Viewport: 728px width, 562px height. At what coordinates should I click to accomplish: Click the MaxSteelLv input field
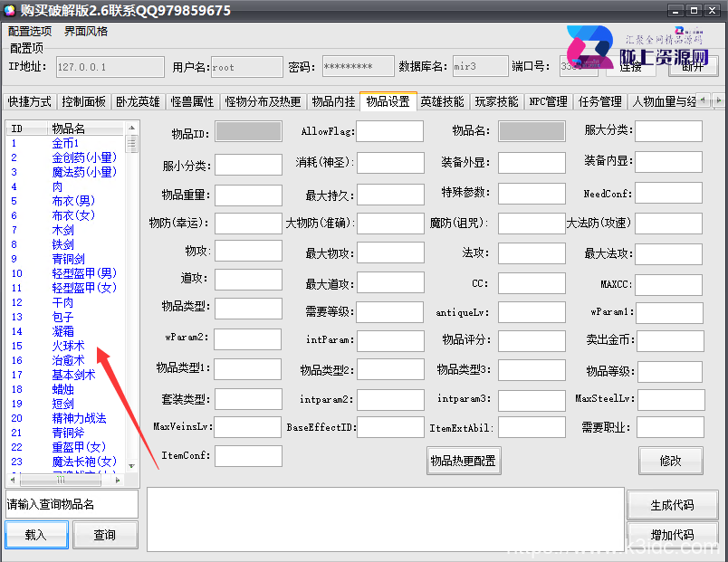671,400
